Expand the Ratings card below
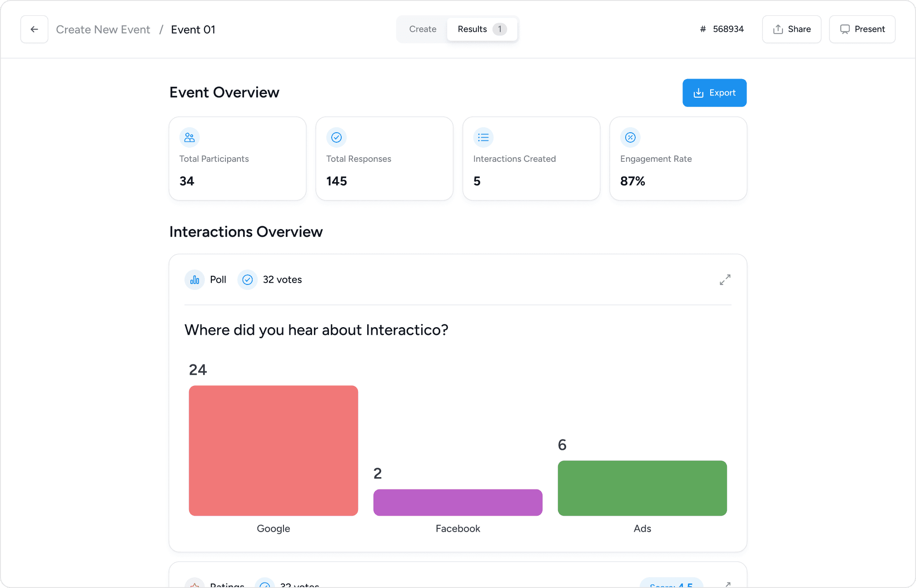The width and height of the screenshot is (916, 588). tap(727, 584)
